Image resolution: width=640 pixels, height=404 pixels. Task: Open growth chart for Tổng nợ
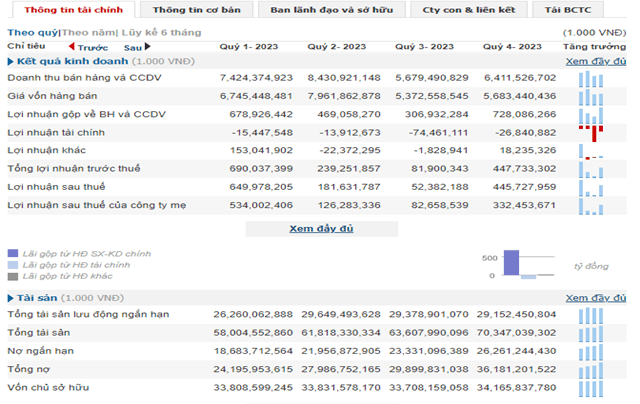pos(591,370)
